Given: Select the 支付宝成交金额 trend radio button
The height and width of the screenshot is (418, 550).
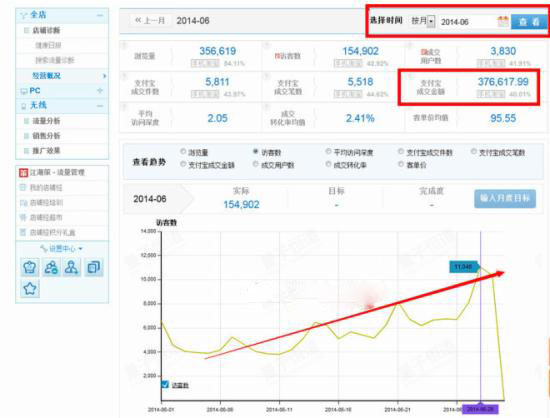Looking at the screenshot, I should point(183,164).
